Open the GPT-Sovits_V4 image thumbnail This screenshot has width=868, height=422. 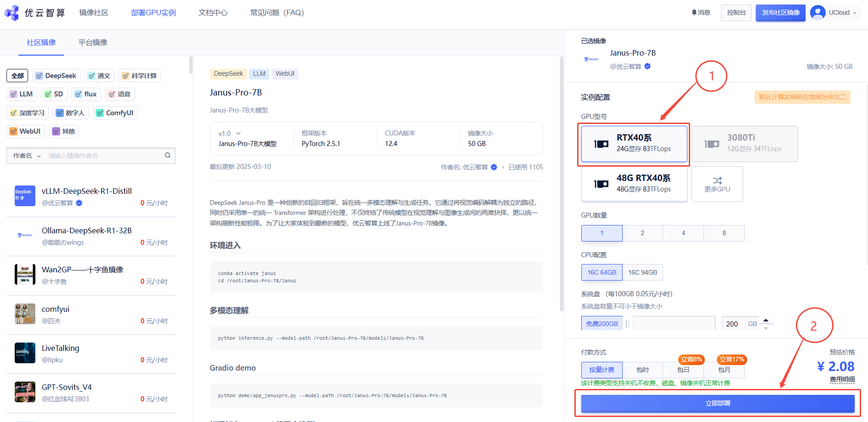25,392
